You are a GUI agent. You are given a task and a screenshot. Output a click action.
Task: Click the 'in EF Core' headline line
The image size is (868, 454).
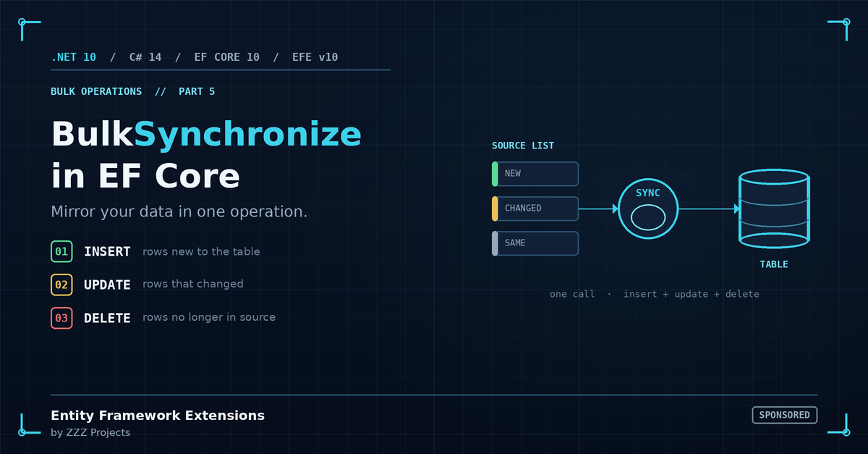pos(145,176)
